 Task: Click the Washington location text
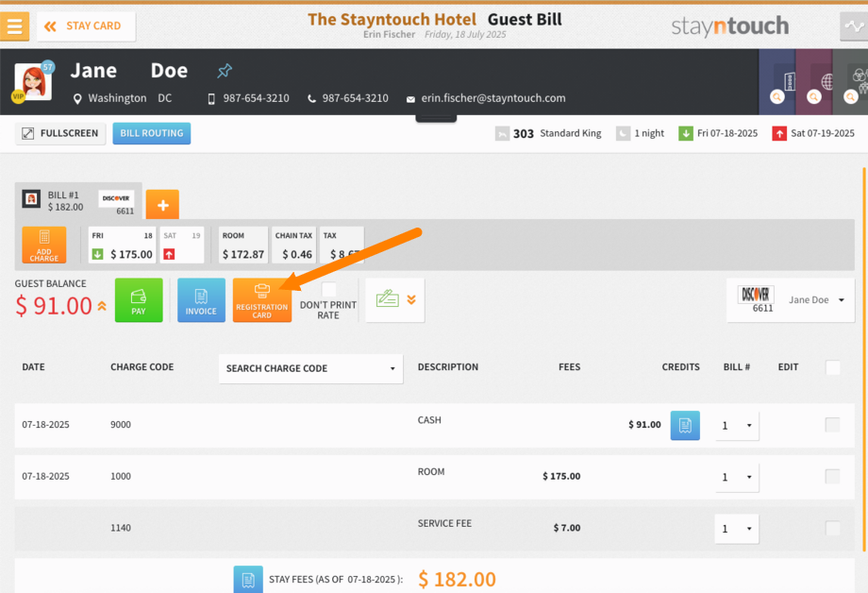click(x=117, y=98)
